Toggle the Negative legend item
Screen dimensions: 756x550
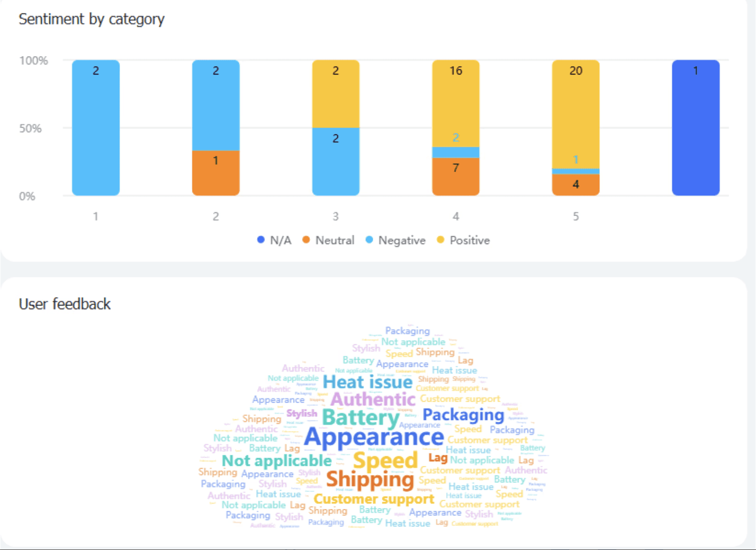(x=396, y=240)
